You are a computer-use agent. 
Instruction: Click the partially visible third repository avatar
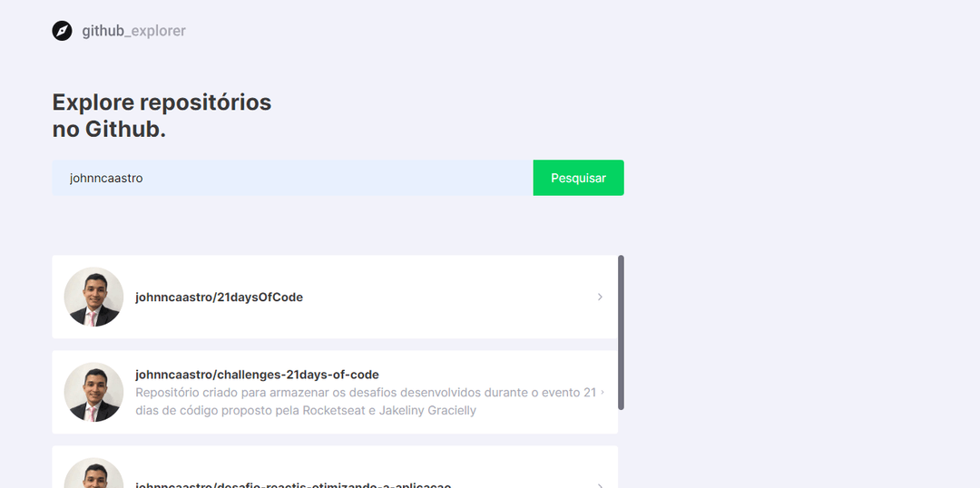pos(93,473)
